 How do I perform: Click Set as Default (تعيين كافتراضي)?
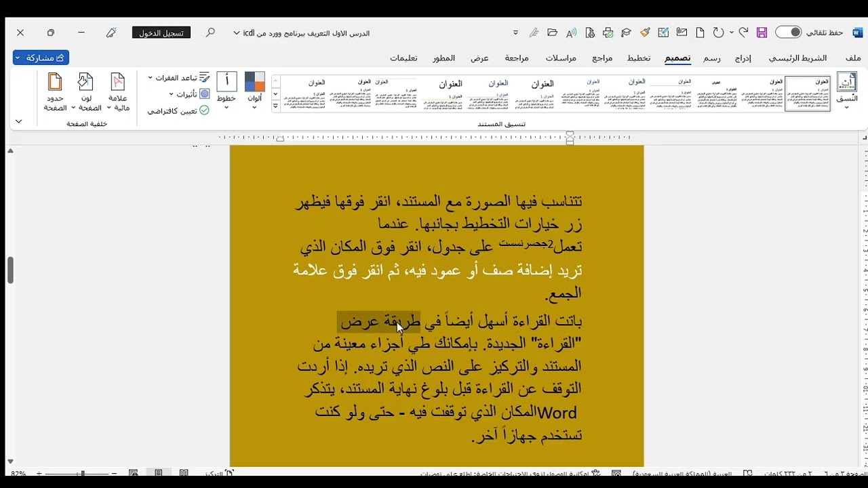pos(178,110)
